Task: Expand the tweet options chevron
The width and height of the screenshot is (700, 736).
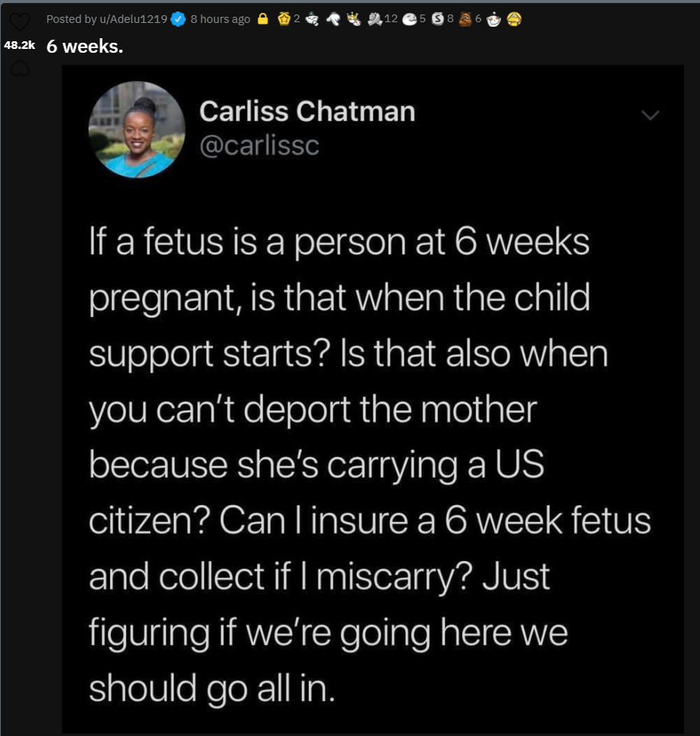Action: [650, 115]
